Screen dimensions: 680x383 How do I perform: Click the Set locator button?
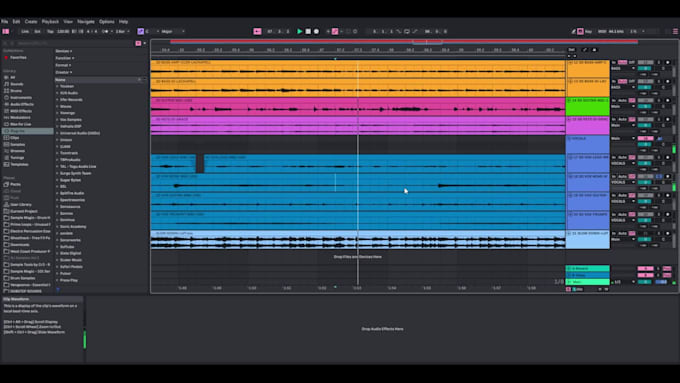[x=572, y=50]
